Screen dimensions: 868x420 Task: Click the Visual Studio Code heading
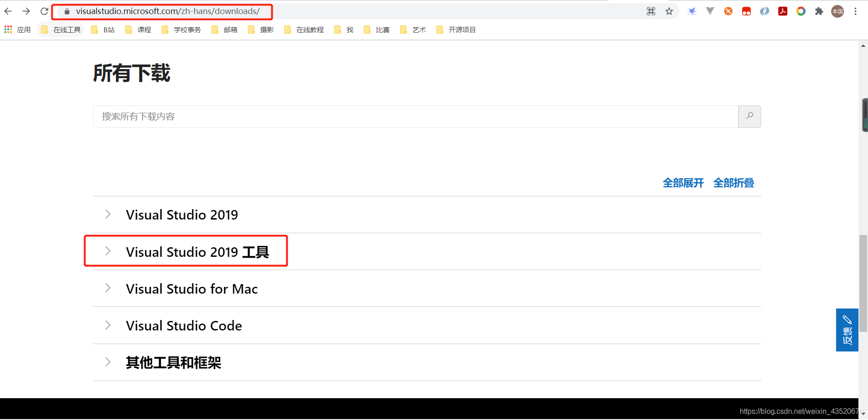point(184,325)
